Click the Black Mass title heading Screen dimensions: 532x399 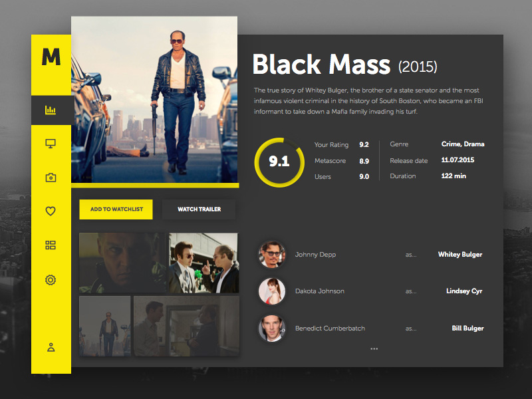pyautogui.click(x=322, y=65)
